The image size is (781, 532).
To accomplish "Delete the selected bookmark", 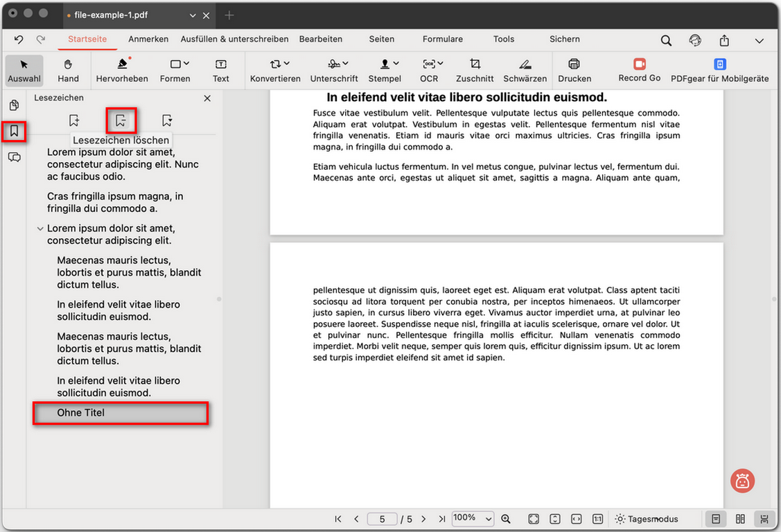I will click(121, 120).
